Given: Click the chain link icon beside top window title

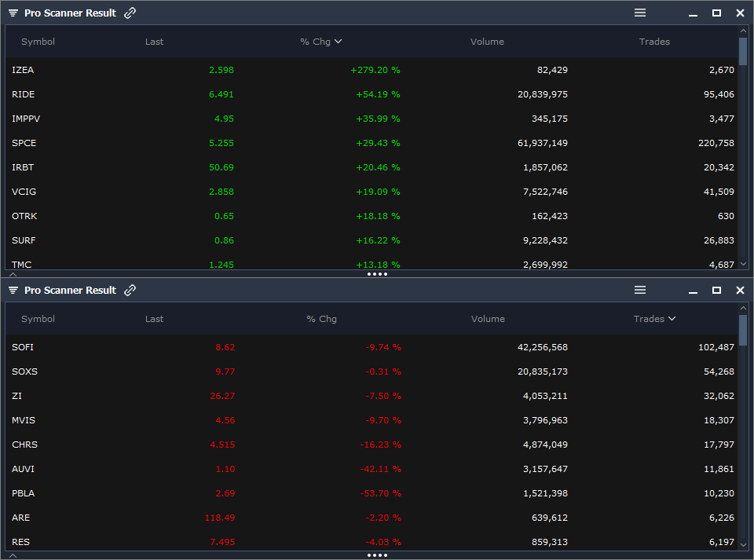Looking at the screenshot, I should pos(130,13).
